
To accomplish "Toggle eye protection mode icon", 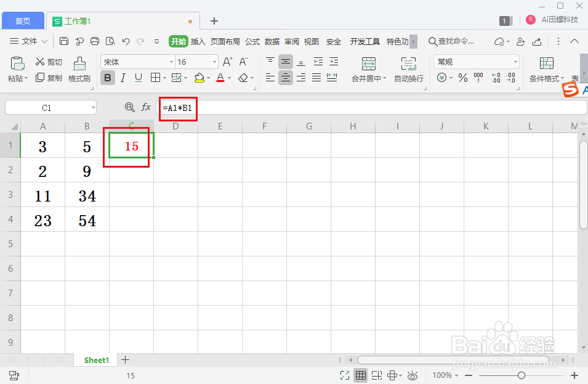I will 413,375.
